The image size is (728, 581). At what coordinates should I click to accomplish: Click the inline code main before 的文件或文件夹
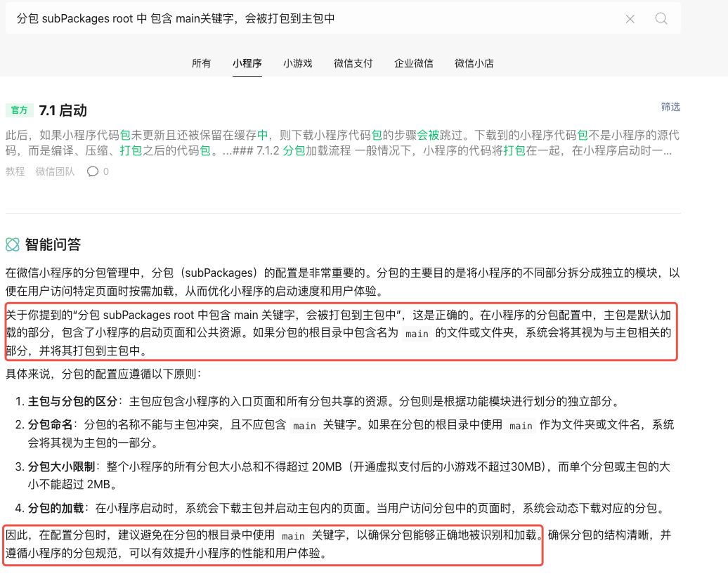tap(417, 334)
